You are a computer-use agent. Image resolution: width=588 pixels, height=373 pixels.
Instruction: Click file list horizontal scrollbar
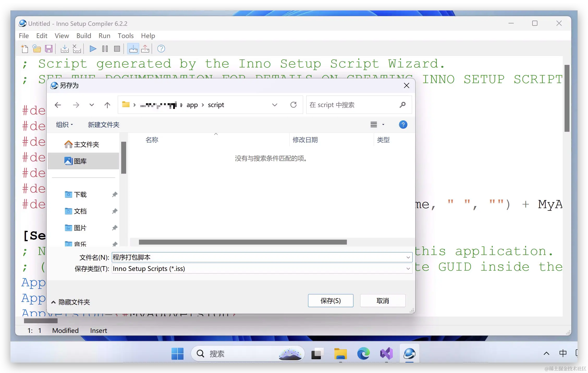point(243,242)
